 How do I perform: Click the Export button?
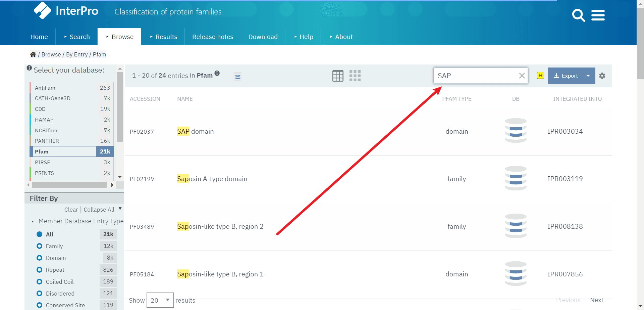[x=566, y=76]
